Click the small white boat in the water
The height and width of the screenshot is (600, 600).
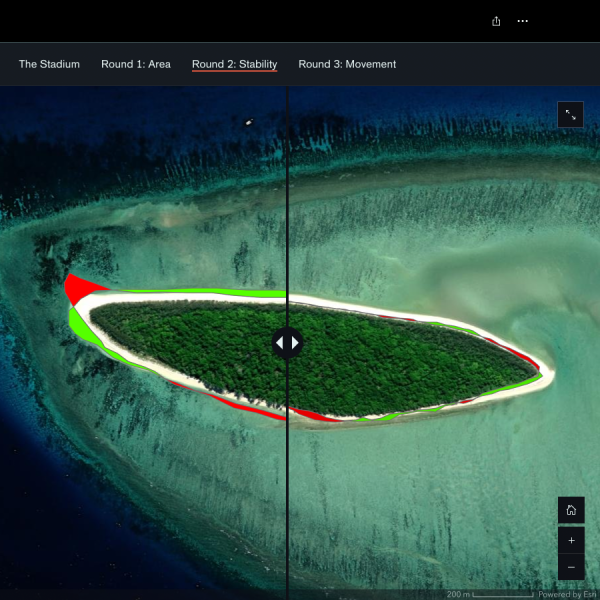[247, 123]
